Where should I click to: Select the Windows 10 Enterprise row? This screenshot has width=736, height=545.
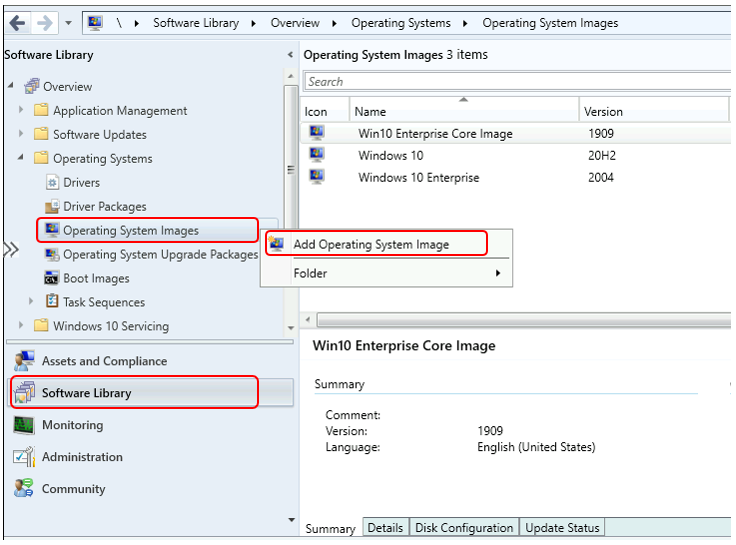[x=515, y=177]
